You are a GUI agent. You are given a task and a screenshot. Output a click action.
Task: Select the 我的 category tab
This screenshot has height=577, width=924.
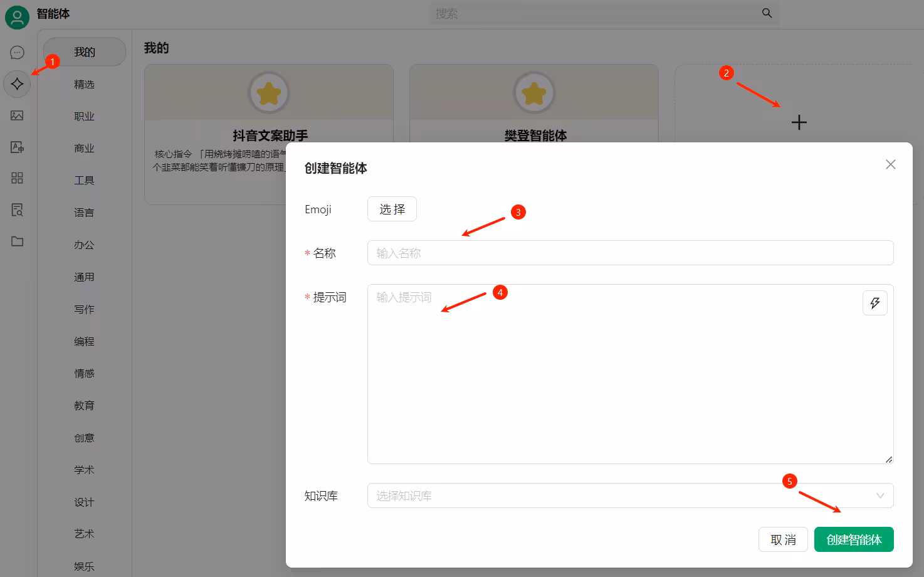[x=85, y=52]
